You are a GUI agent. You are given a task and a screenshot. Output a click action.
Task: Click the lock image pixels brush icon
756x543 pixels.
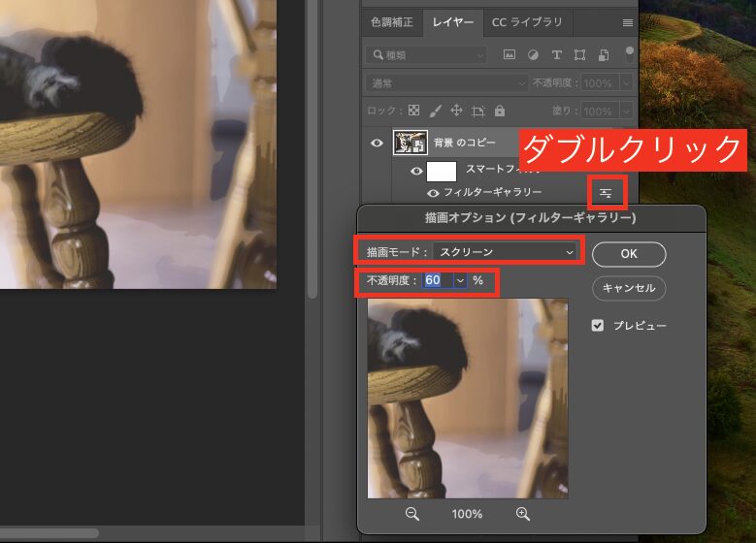(x=436, y=111)
